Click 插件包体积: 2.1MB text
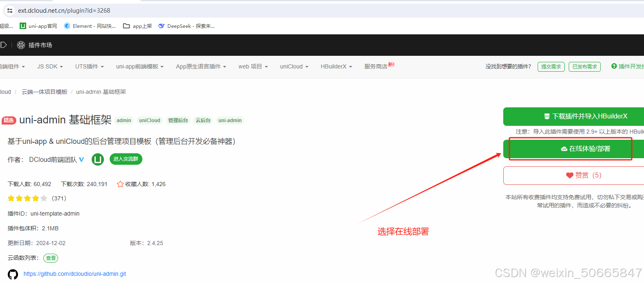Viewport: 644px width, 284px height. (x=33, y=228)
